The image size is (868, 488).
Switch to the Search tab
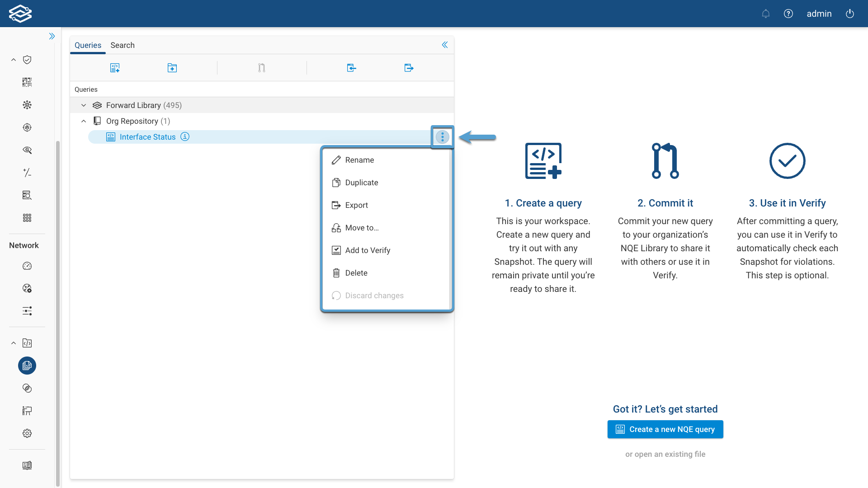[123, 45]
